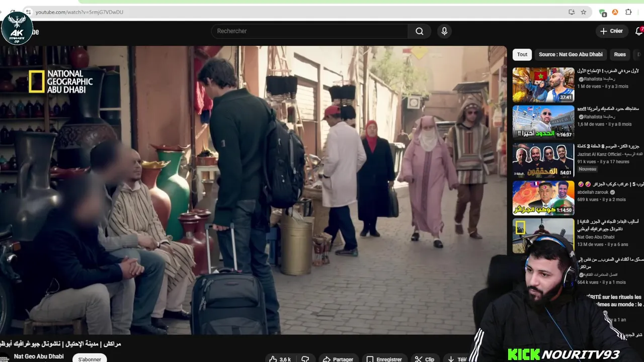Click '689 k vues · il y a 2 mois' text

click(602, 199)
